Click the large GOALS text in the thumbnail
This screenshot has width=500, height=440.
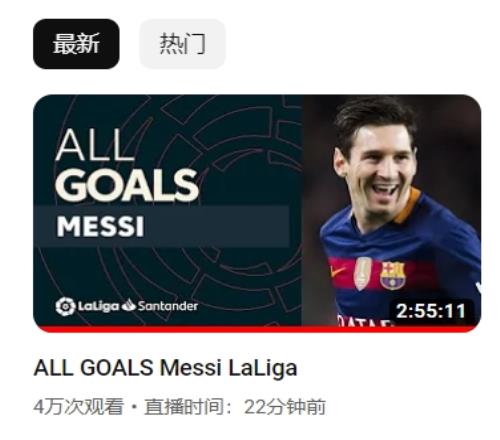[x=127, y=185]
